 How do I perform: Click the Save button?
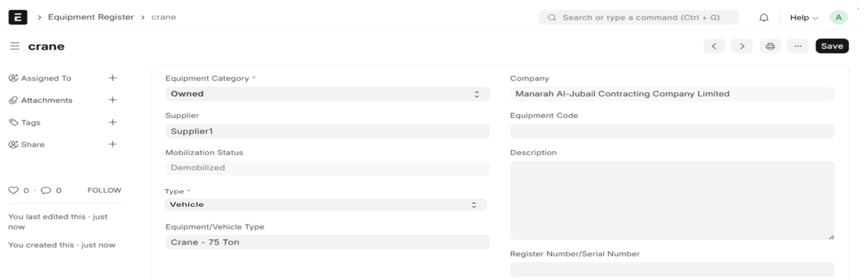(x=831, y=46)
